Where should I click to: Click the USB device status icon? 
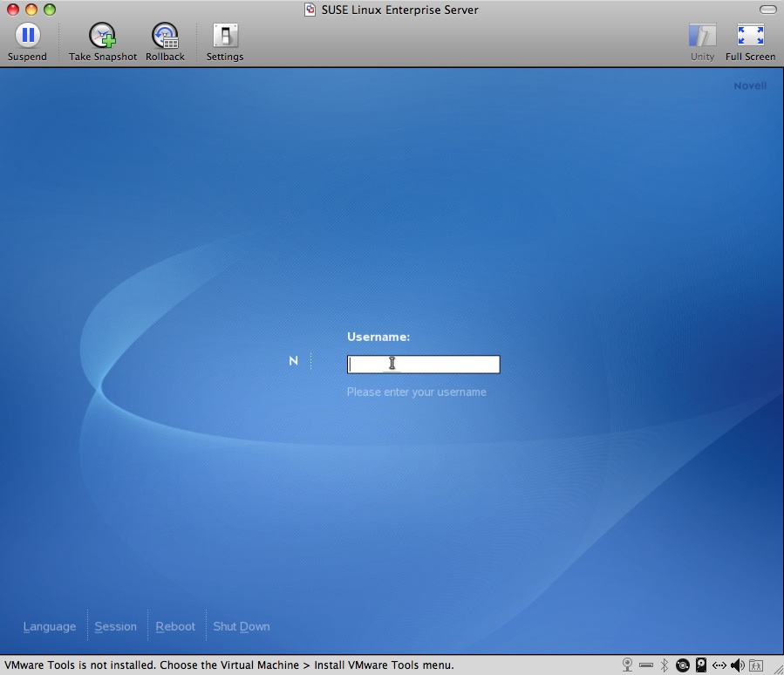(646, 665)
